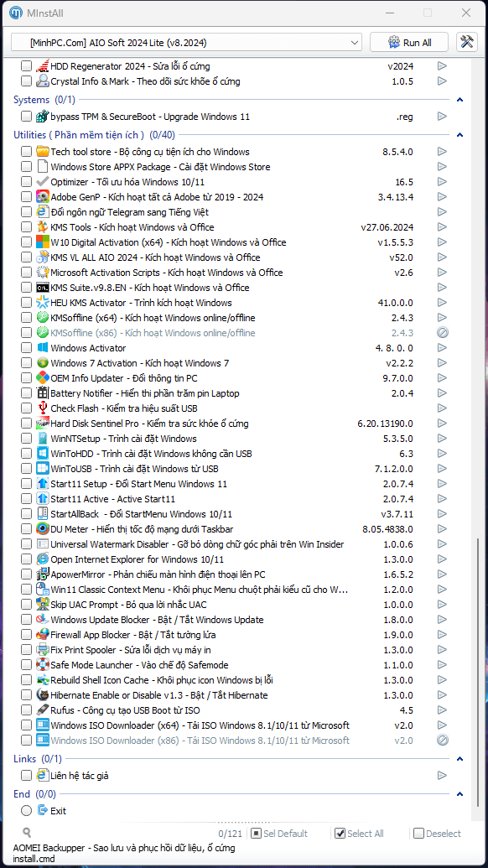The height and width of the screenshot is (868, 488).
Task: Launch WinNTSetup with its play arrow
Action: 442,439
